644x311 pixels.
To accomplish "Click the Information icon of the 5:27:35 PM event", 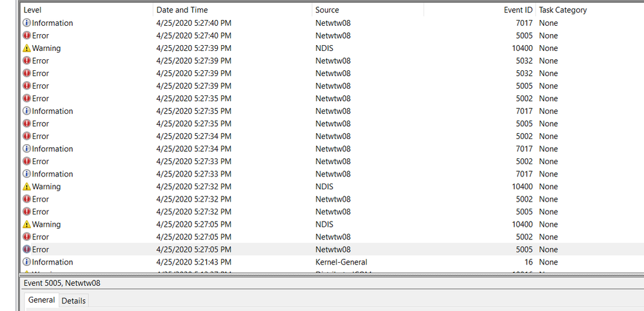I will pyautogui.click(x=26, y=111).
